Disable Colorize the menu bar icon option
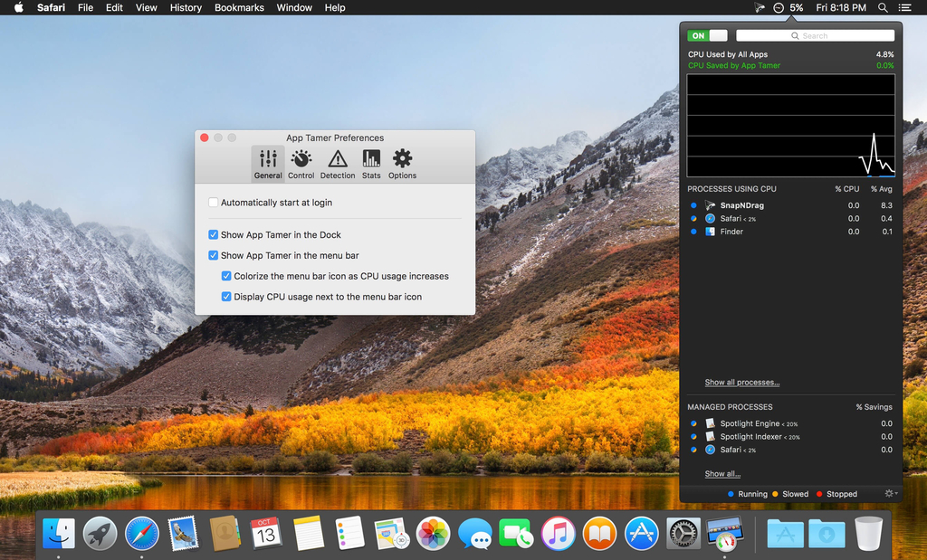 tap(226, 276)
